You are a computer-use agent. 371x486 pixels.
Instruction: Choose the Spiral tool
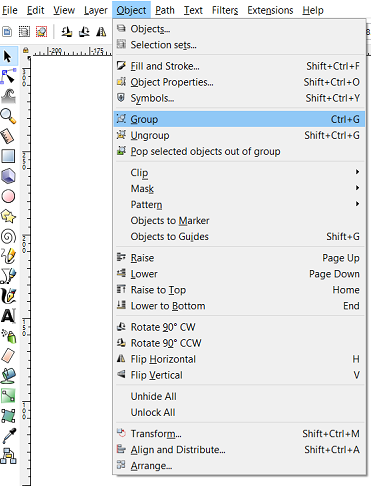pos(8,237)
